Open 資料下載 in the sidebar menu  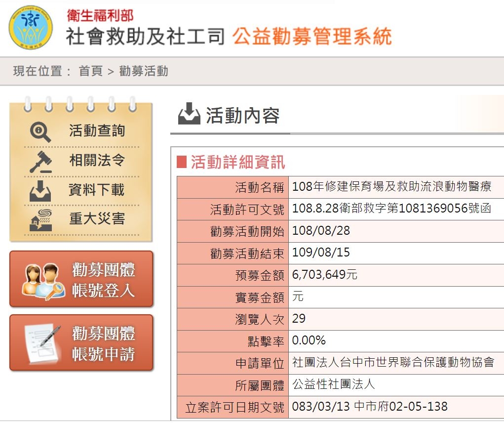pyautogui.click(x=96, y=189)
